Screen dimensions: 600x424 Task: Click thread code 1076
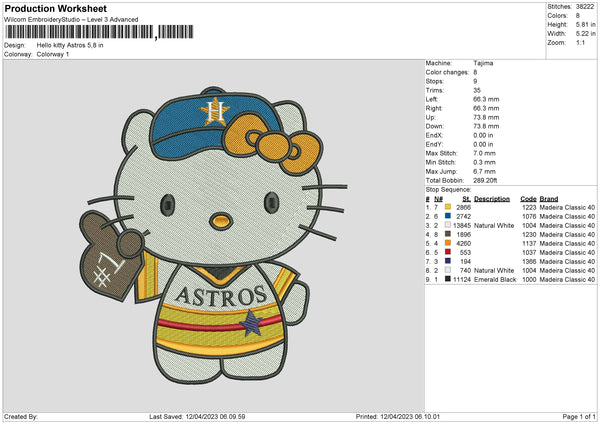point(529,217)
